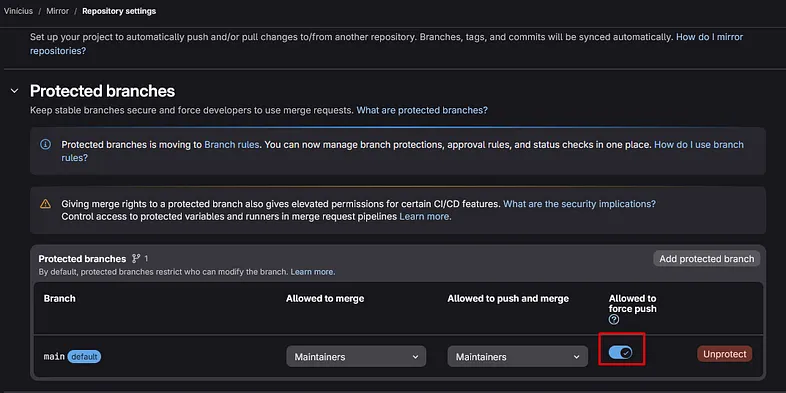Follow the Branch rules link
Image resolution: width=786 pixels, height=393 pixels.
[232, 145]
